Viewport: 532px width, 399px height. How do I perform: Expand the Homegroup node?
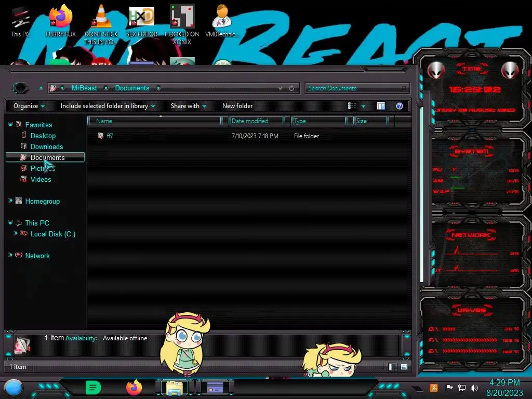pyautogui.click(x=10, y=201)
